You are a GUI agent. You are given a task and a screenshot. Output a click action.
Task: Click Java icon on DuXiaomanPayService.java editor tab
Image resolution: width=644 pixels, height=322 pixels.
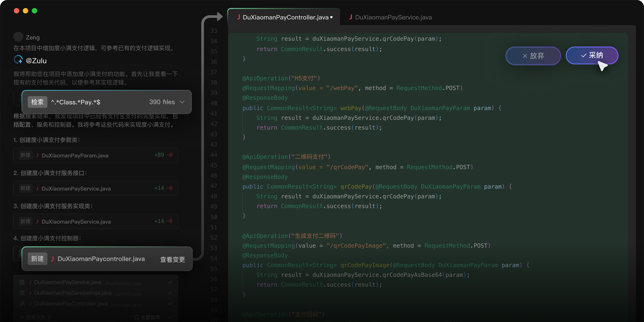[351, 17]
